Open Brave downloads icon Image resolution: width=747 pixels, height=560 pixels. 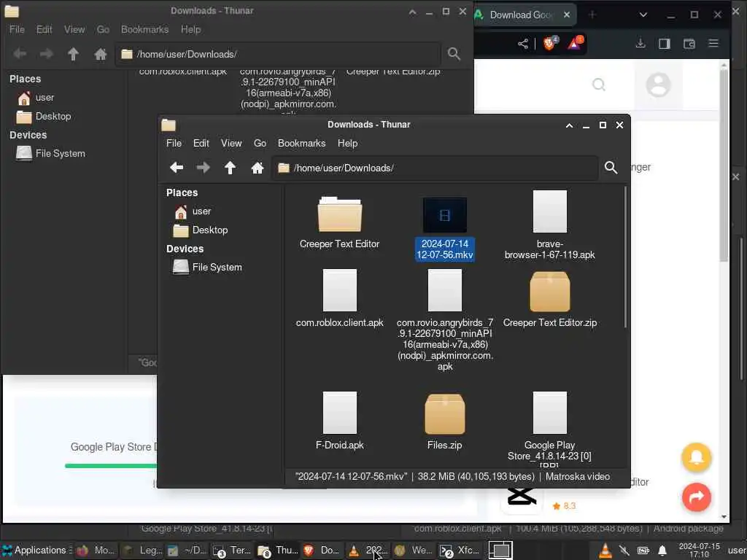(x=640, y=44)
